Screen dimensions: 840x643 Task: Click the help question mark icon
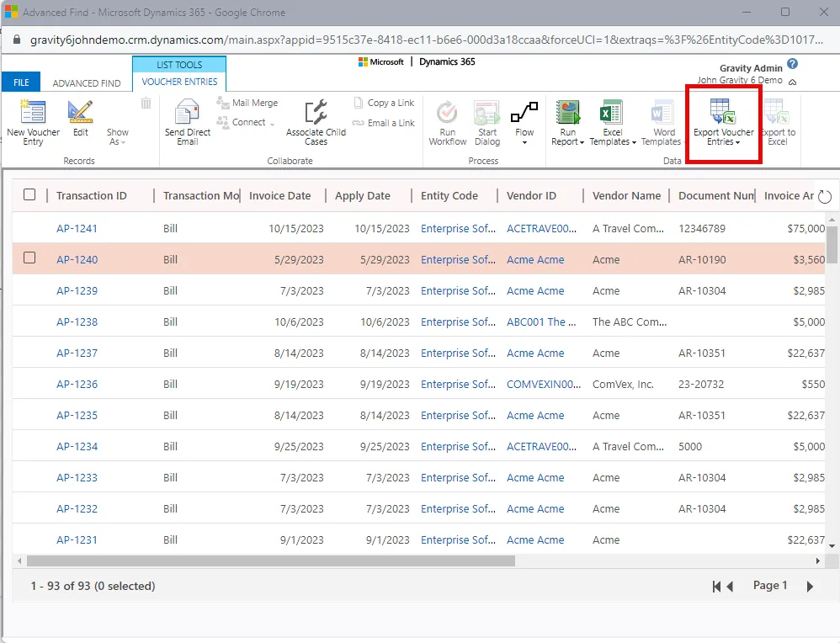click(x=793, y=64)
